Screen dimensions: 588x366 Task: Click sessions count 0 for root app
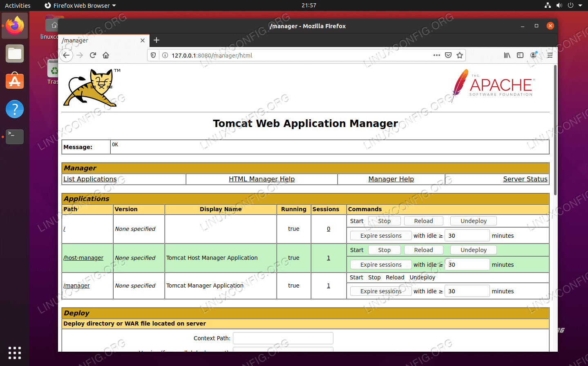(329, 229)
